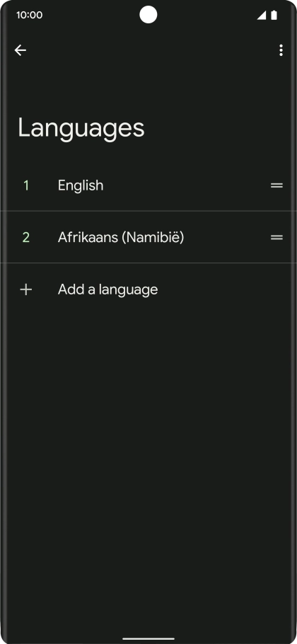
Task: Choose Add a language
Action: click(x=148, y=289)
